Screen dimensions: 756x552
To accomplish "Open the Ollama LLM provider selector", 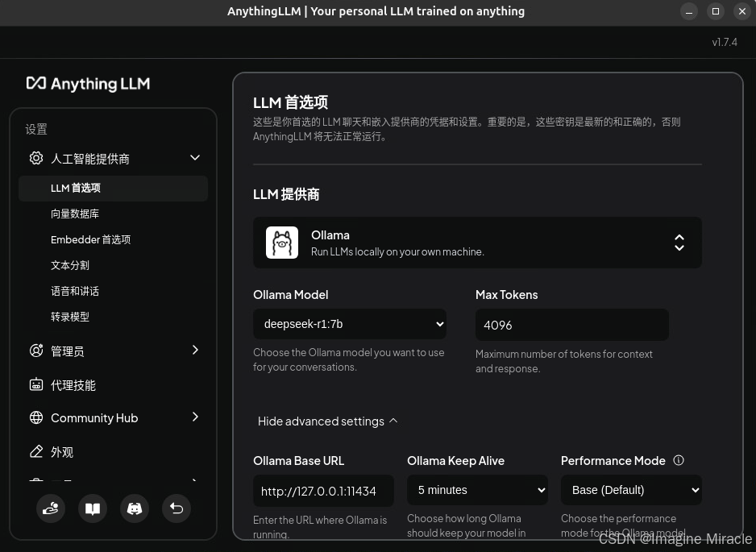I will (477, 243).
